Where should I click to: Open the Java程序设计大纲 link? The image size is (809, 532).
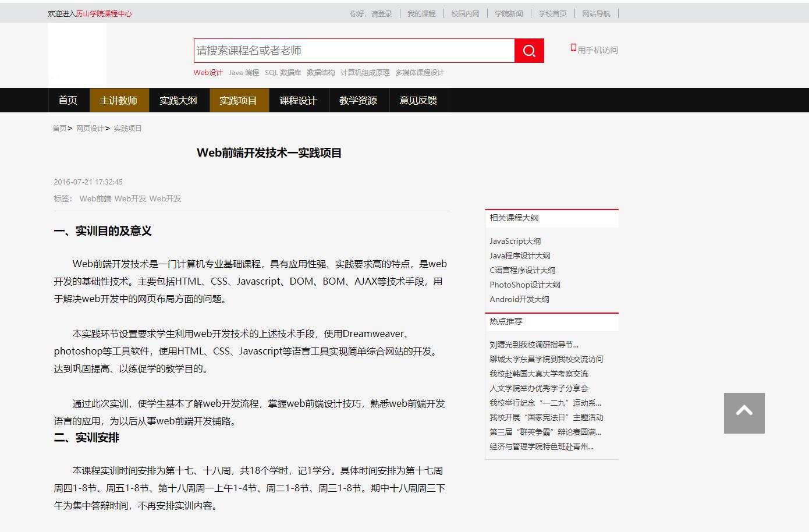(520, 256)
